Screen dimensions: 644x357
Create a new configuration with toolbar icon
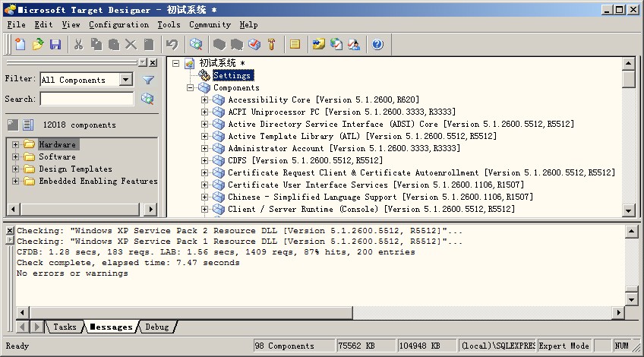tap(20, 44)
